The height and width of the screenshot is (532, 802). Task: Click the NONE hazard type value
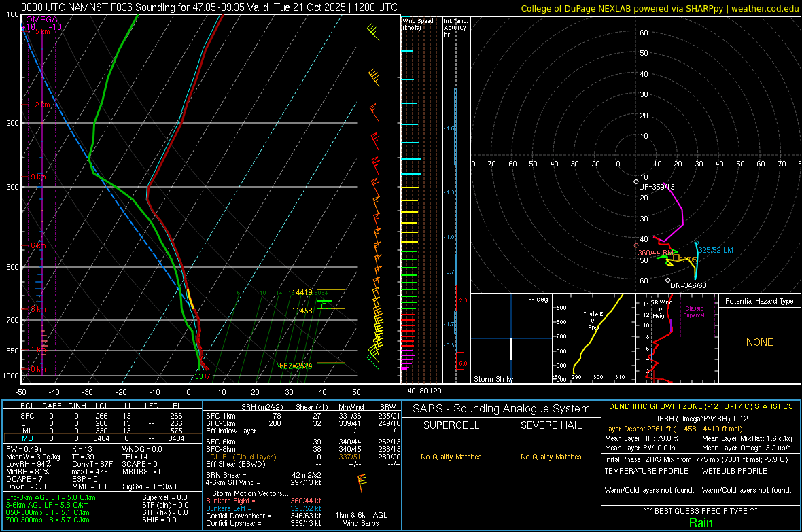pos(760,342)
